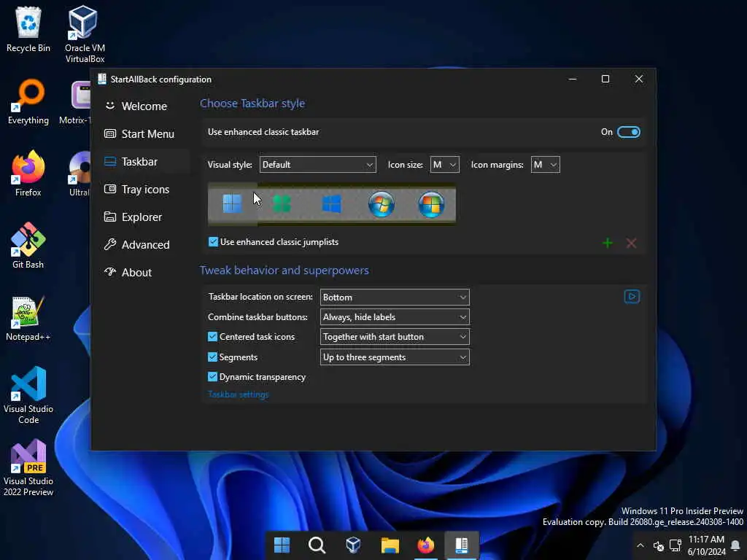Select the Firefox desktop shortcut
The width and height of the screenshot is (747, 560).
tap(28, 174)
